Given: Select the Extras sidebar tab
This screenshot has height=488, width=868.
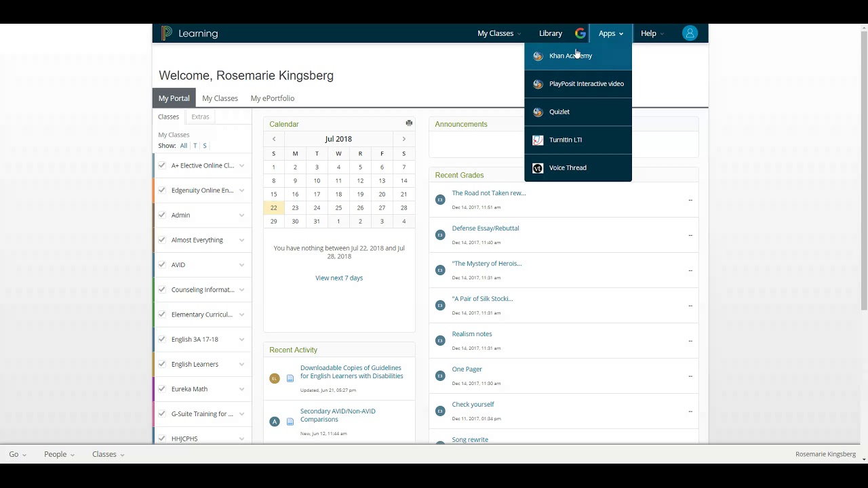Looking at the screenshot, I should 200,117.
